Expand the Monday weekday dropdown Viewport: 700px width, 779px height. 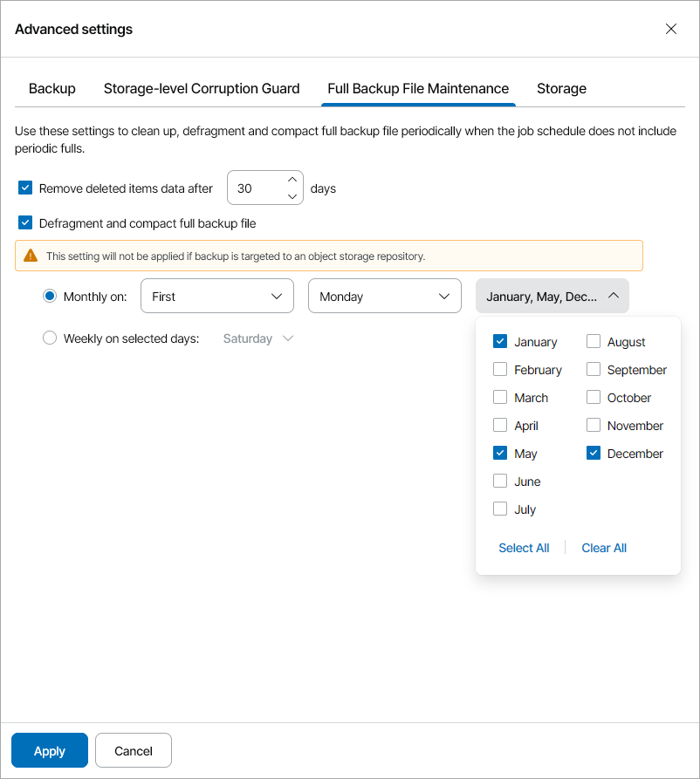point(384,296)
